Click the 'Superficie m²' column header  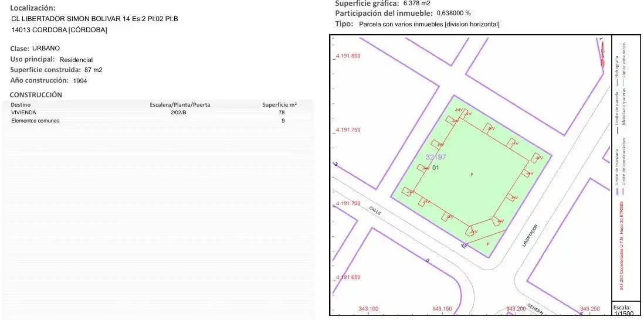280,104
